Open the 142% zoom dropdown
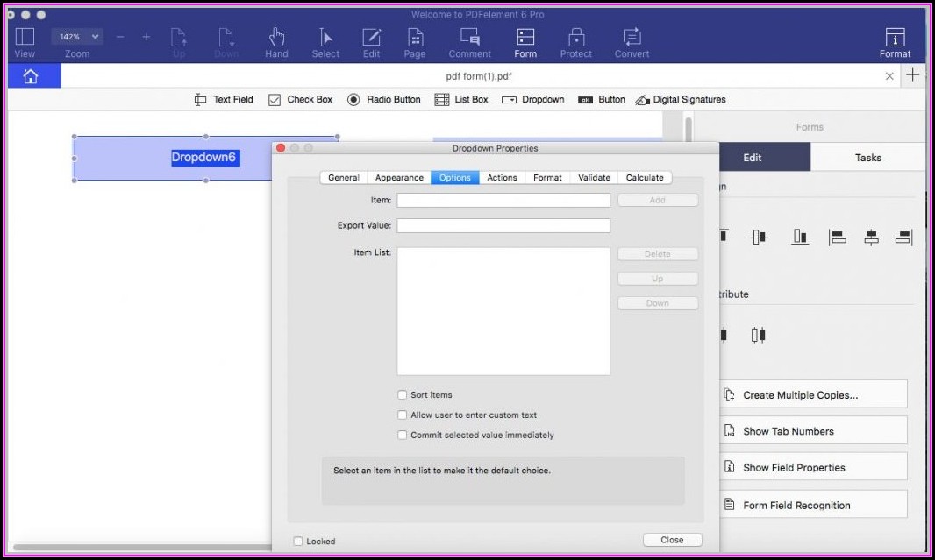Image resolution: width=935 pixels, height=560 pixels. [x=77, y=37]
